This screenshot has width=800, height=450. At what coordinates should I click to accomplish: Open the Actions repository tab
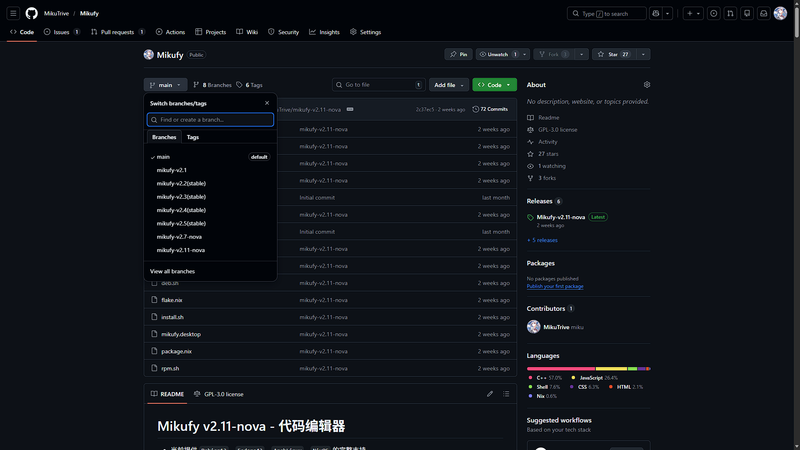(x=170, y=32)
